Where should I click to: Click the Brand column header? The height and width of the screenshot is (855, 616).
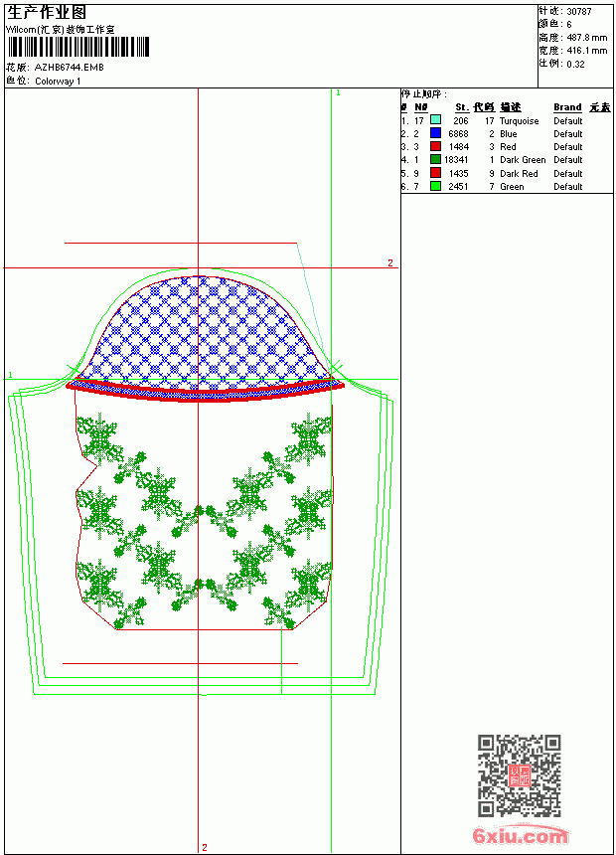tap(567, 107)
